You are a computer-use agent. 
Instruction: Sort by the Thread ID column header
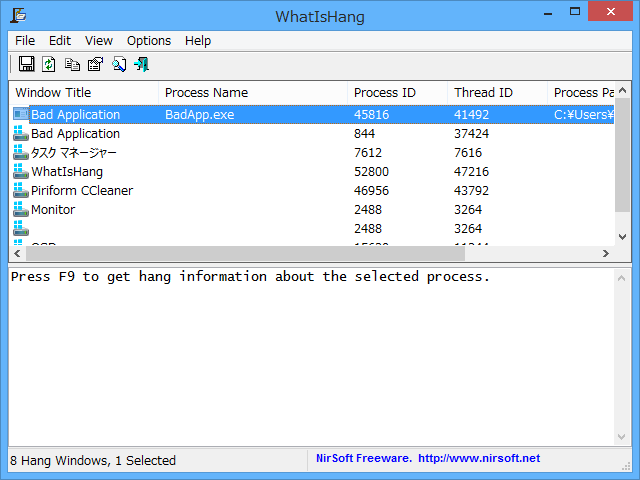(x=497, y=93)
